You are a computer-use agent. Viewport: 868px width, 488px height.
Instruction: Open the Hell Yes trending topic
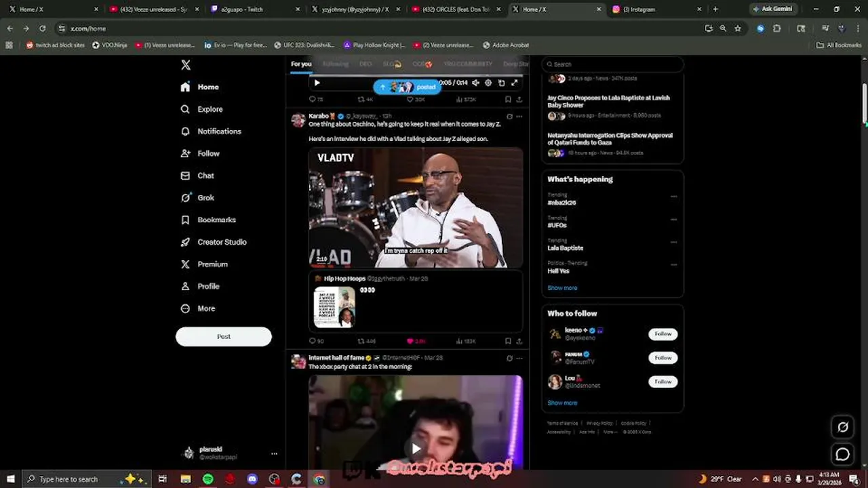pyautogui.click(x=558, y=271)
